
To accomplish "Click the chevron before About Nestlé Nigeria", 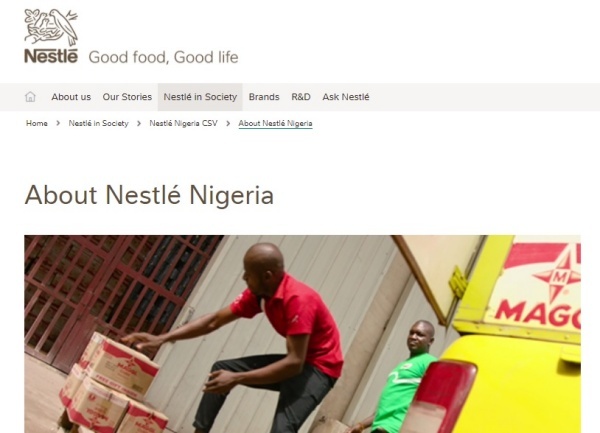I will pos(228,124).
